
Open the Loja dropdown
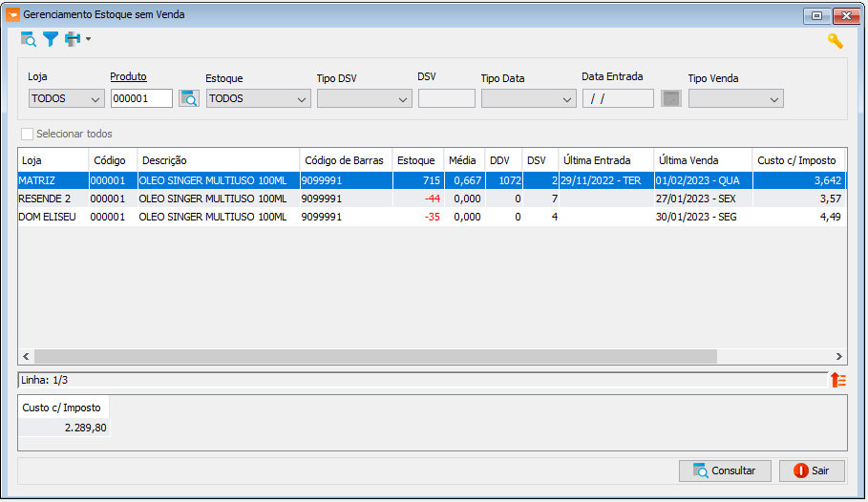tap(67, 98)
